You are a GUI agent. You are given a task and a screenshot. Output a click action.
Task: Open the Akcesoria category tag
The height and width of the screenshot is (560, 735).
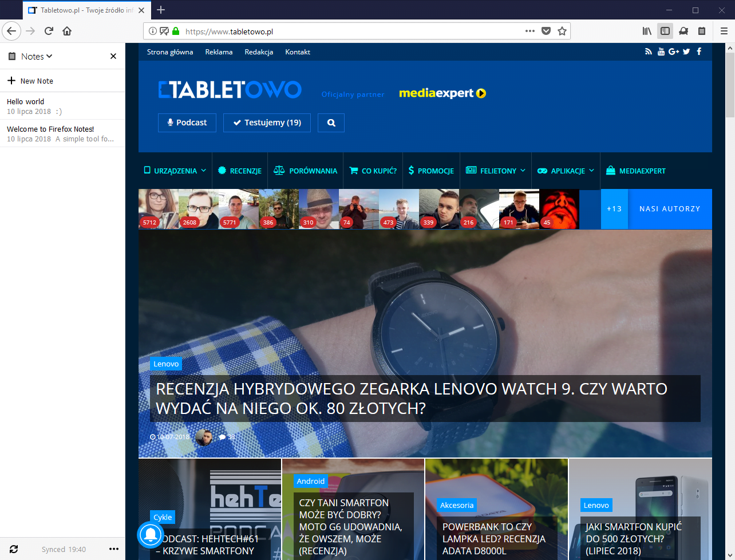coord(457,505)
